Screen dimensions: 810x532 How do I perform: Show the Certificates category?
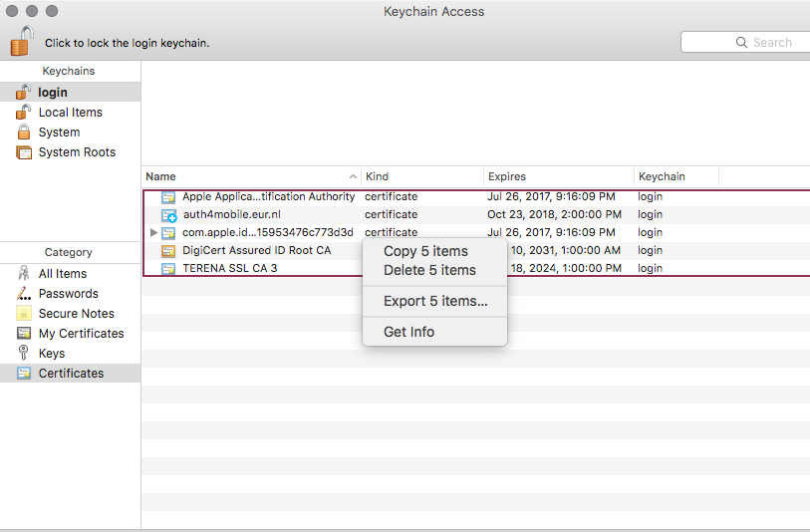tap(71, 373)
